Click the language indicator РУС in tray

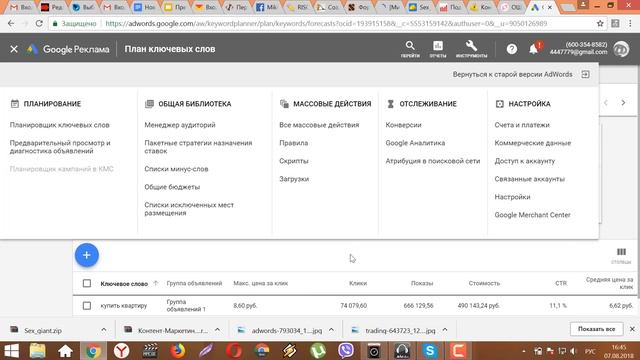pos(590,351)
